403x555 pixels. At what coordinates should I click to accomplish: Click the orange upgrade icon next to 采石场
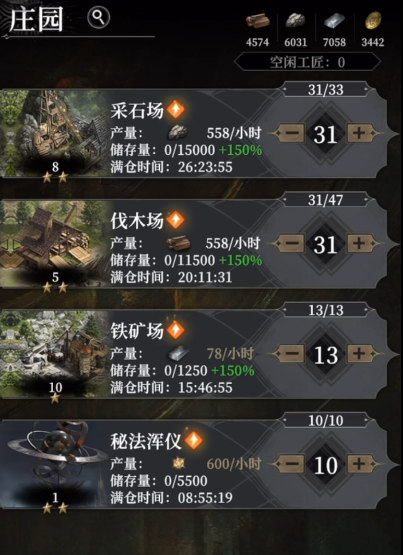click(x=176, y=109)
